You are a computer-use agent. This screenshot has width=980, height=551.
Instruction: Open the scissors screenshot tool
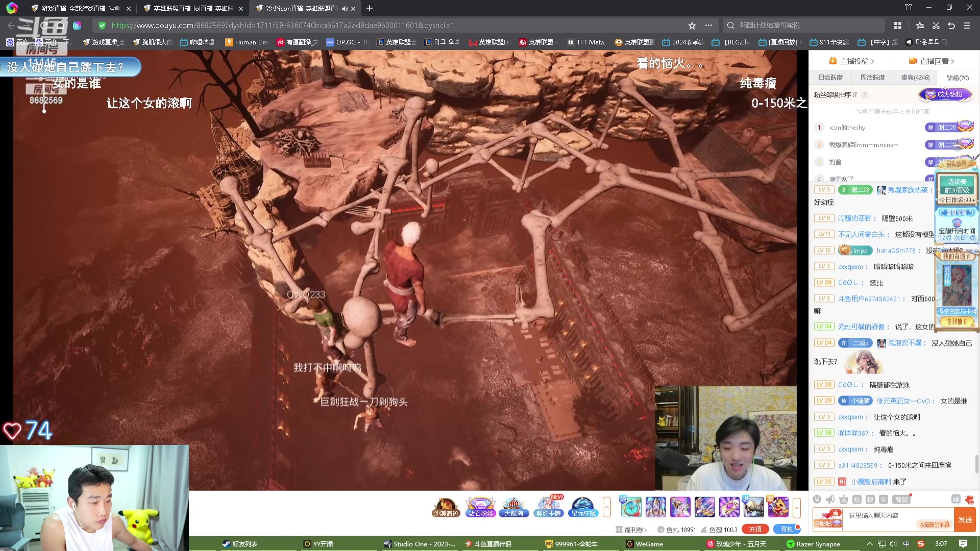click(x=936, y=26)
